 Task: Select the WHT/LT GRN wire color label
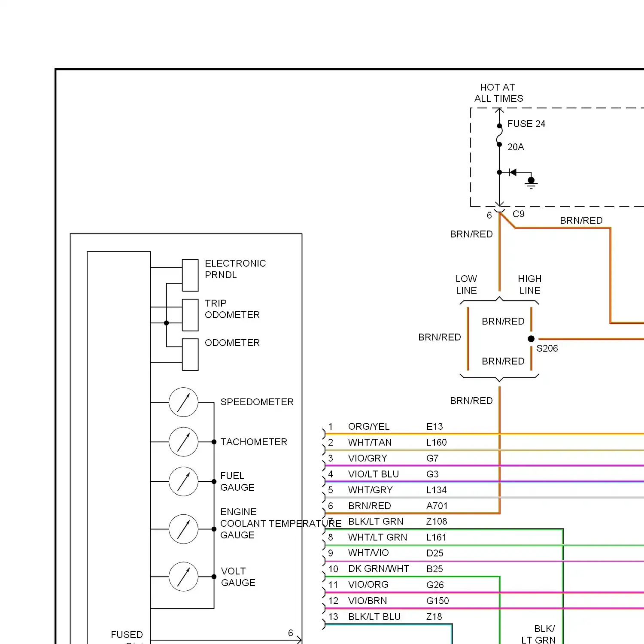(x=378, y=537)
